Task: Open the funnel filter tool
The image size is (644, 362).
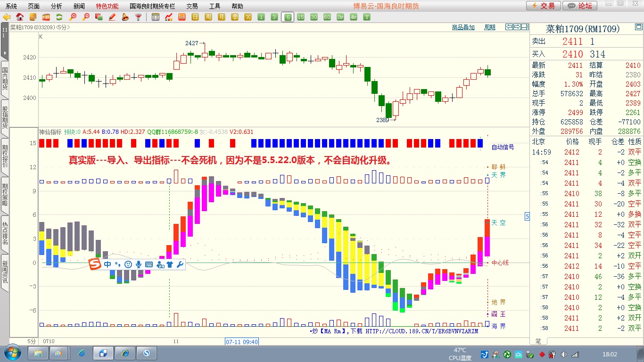Action: click(x=138, y=17)
